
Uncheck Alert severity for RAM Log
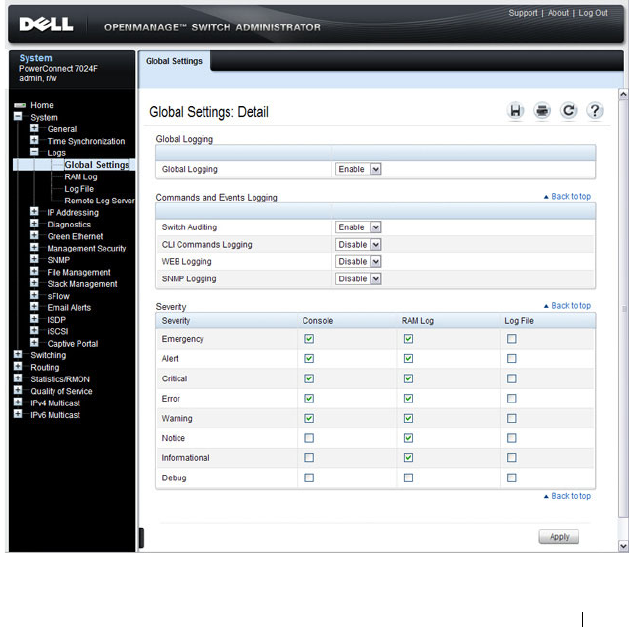pyautogui.click(x=408, y=358)
